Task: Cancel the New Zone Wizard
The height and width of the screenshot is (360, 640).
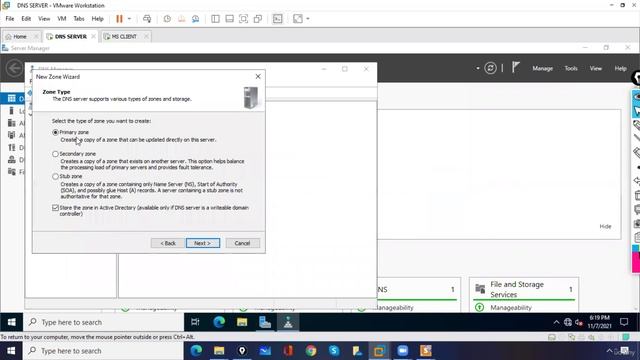Action: coord(242,243)
